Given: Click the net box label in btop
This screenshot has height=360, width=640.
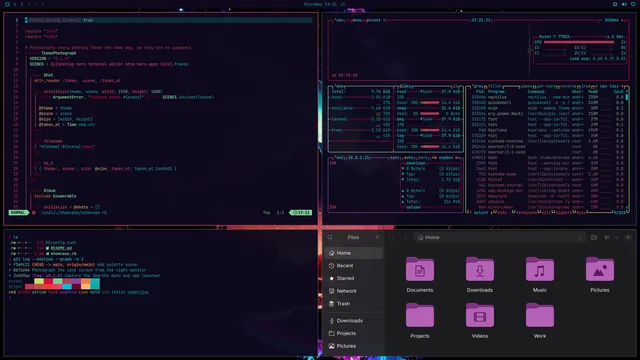Looking at the screenshot, I should [x=339, y=158].
